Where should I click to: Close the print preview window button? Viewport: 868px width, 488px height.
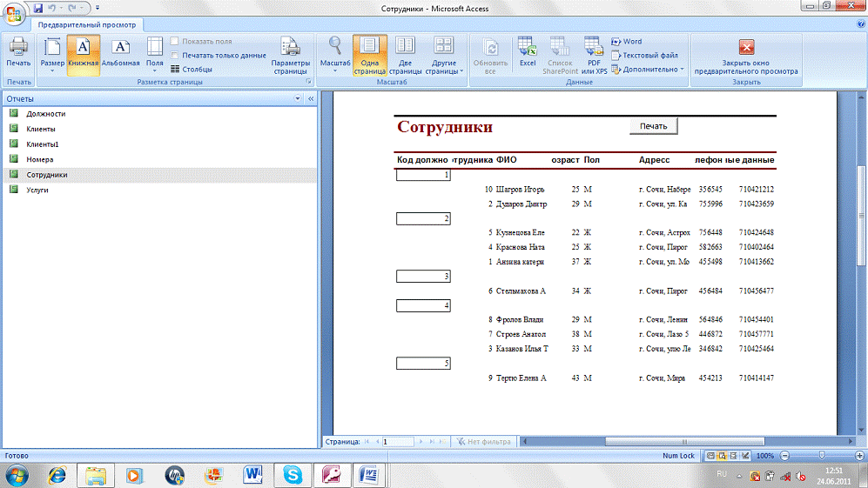tap(746, 56)
